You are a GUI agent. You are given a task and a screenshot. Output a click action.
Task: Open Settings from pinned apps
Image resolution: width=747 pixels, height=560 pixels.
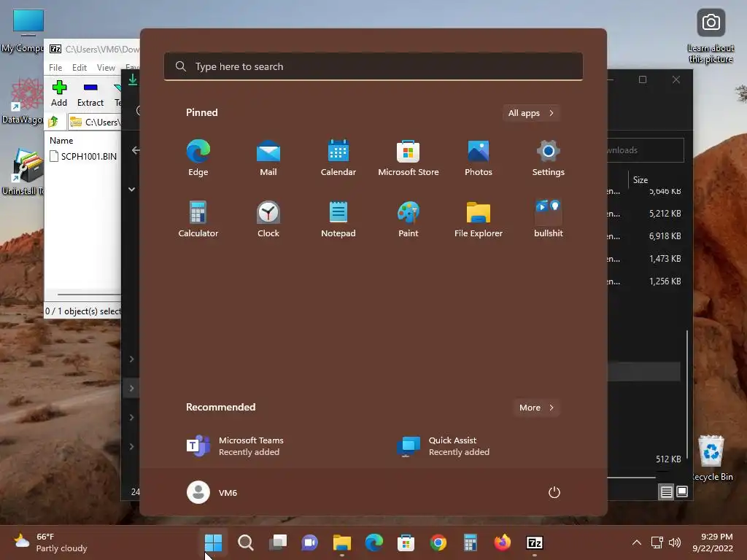549,157
